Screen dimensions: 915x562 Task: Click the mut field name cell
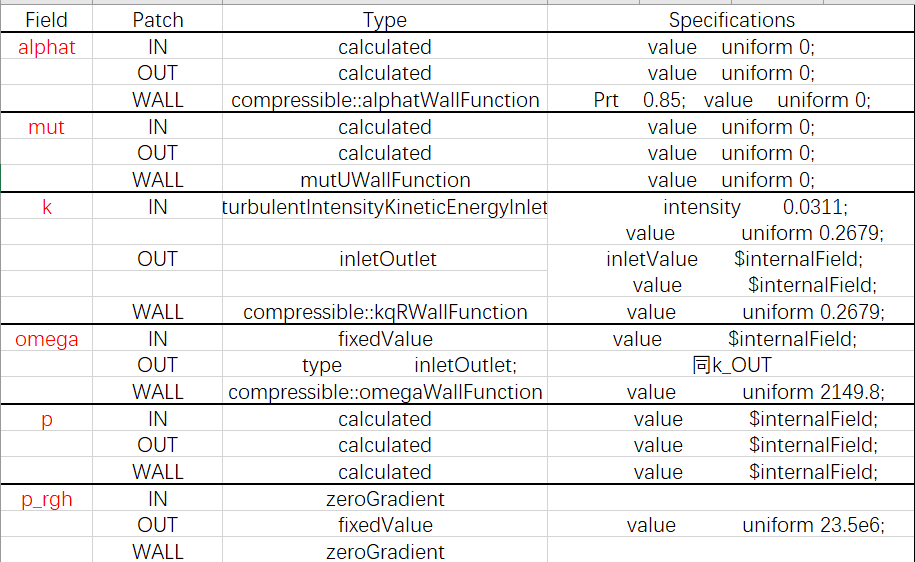pyautogui.click(x=47, y=127)
